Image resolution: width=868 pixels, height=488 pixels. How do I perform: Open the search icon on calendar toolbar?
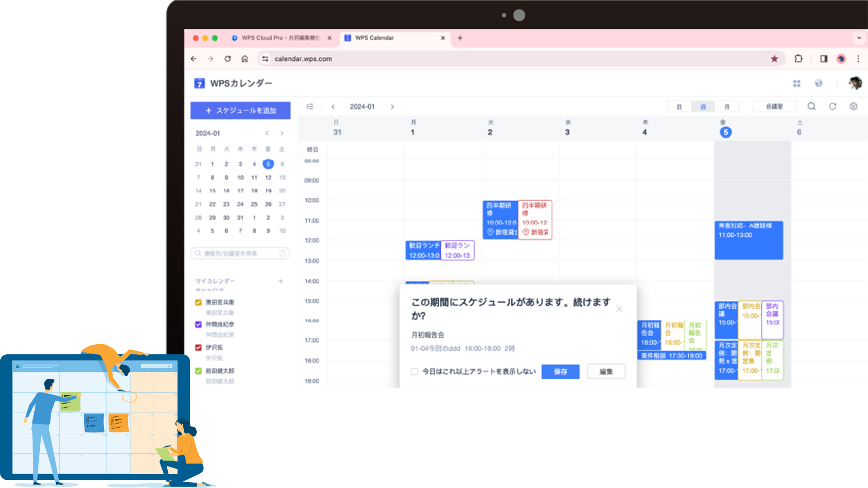point(811,106)
